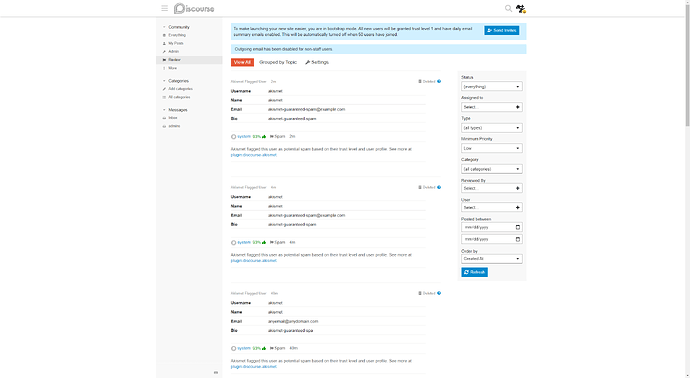This screenshot has width=690, height=378.
Task: Open the system user link on the 2m item
Action: 244,136
